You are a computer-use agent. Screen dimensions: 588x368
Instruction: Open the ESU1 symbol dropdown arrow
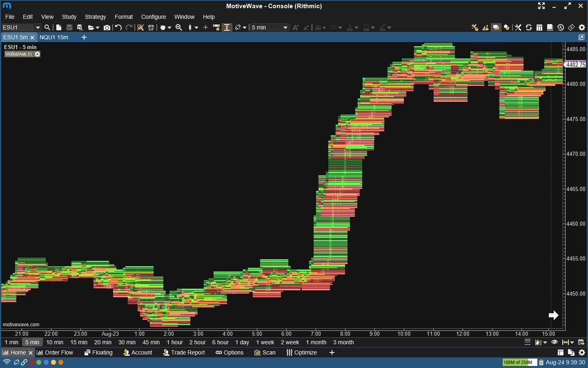click(38, 27)
